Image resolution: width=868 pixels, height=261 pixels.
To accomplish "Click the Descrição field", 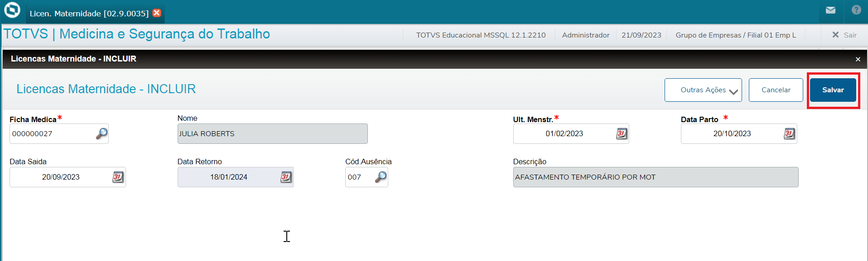I will [x=656, y=177].
